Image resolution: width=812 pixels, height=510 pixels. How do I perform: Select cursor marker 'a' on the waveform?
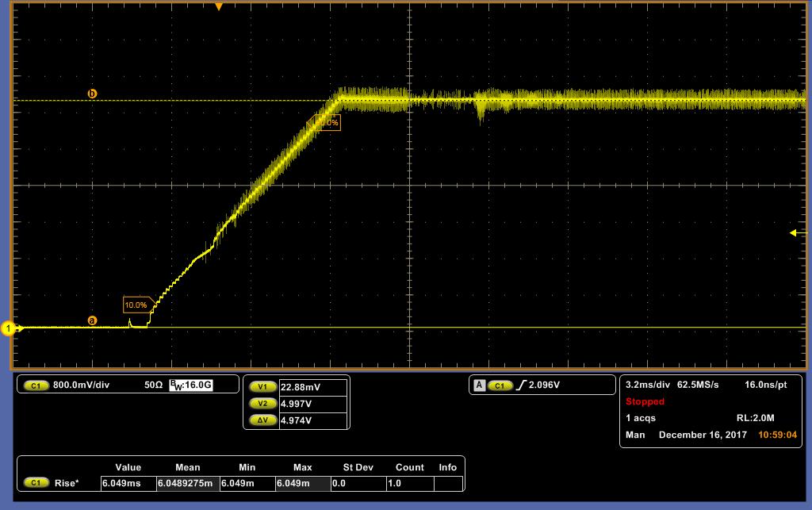click(92, 320)
